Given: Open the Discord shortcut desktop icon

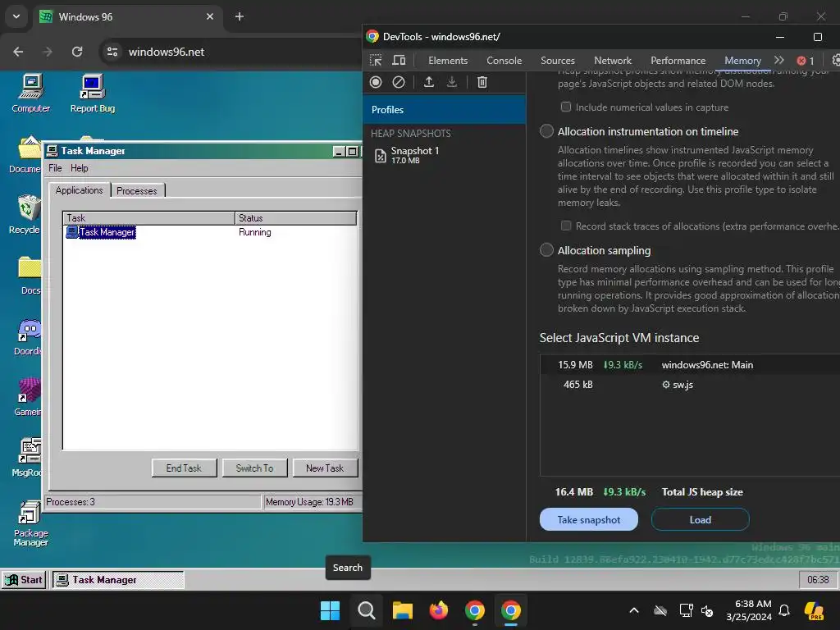Looking at the screenshot, I should tap(29, 336).
